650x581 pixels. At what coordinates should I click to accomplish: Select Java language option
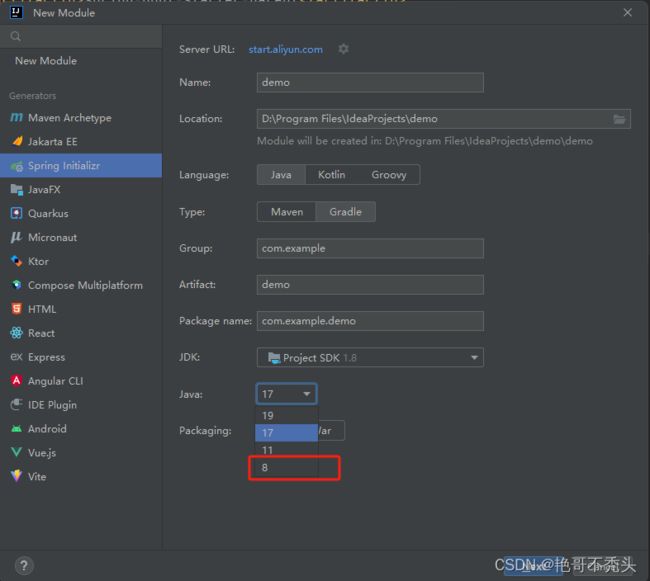coord(281,175)
